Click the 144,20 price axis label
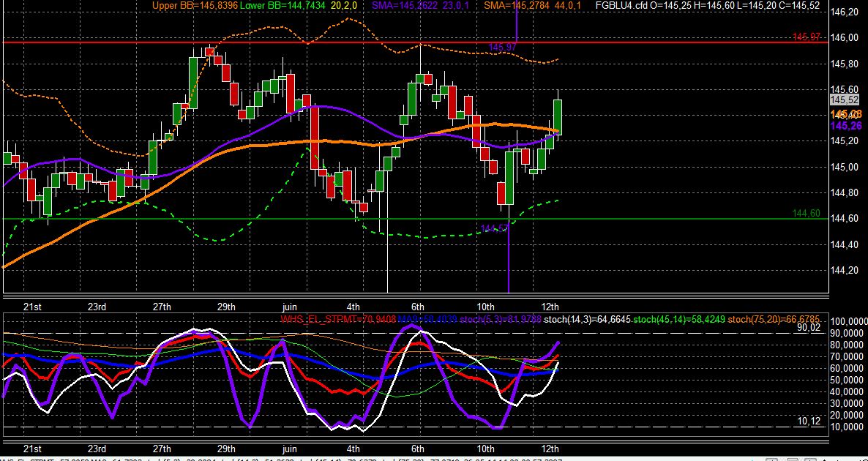Viewport: 868px width, 461px height. click(x=845, y=270)
